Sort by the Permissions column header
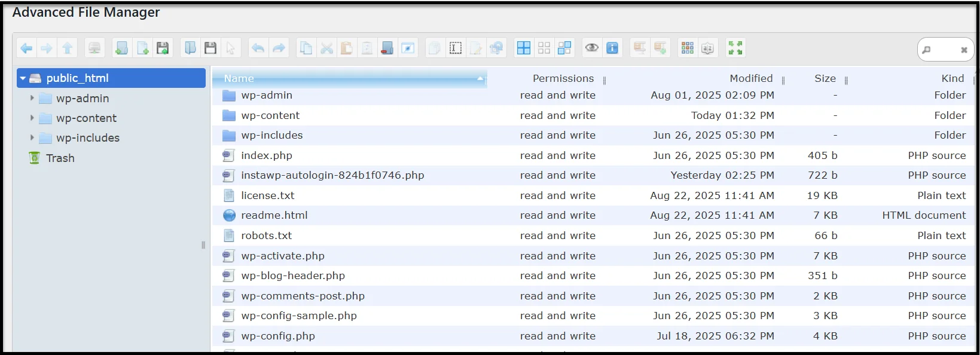Image resolution: width=980 pixels, height=355 pixels. coord(563,78)
